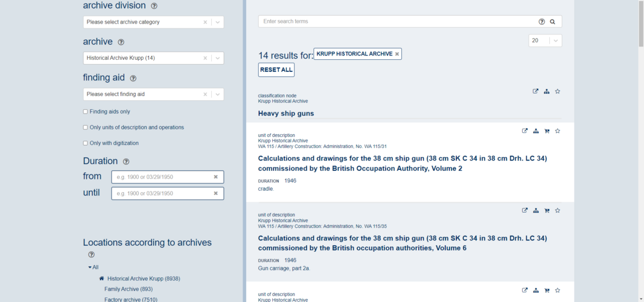Open help icon under Locations according to archives
Image resolution: width=644 pixels, height=302 pixels.
click(x=91, y=254)
